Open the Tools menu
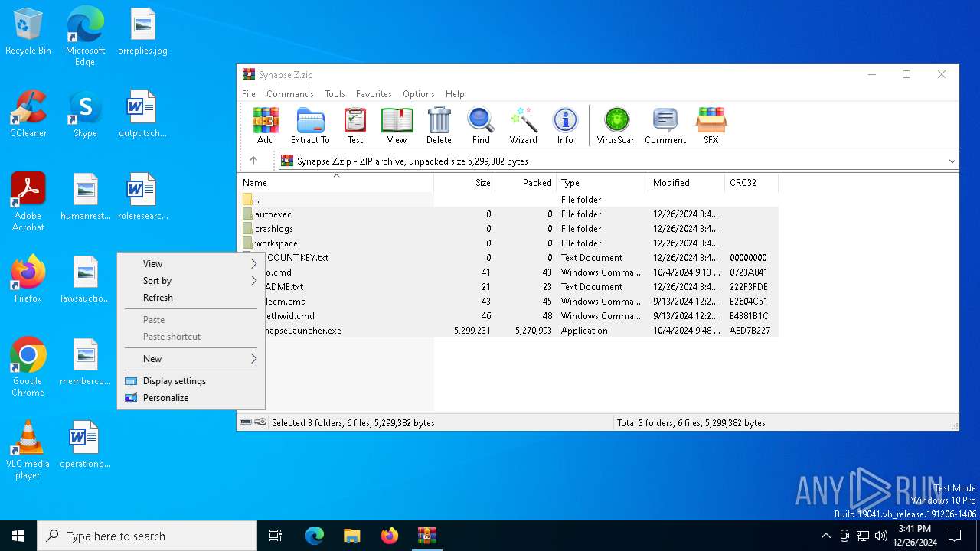Image resolution: width=980 pixels, height=551 pixels. [335, 94]
